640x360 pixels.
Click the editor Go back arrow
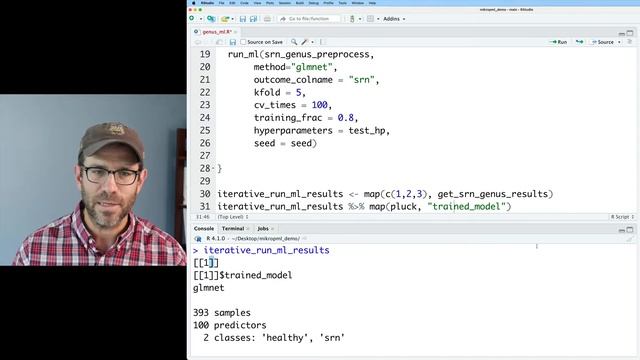point(198,42)
